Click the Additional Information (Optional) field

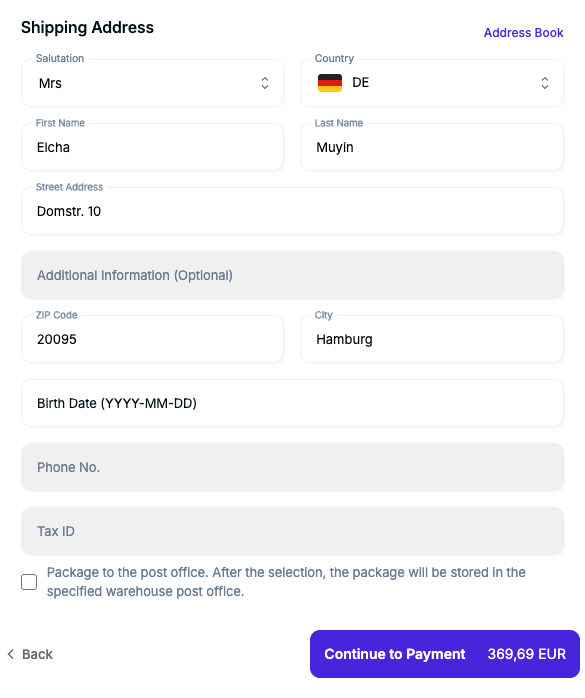click(292, 275)
